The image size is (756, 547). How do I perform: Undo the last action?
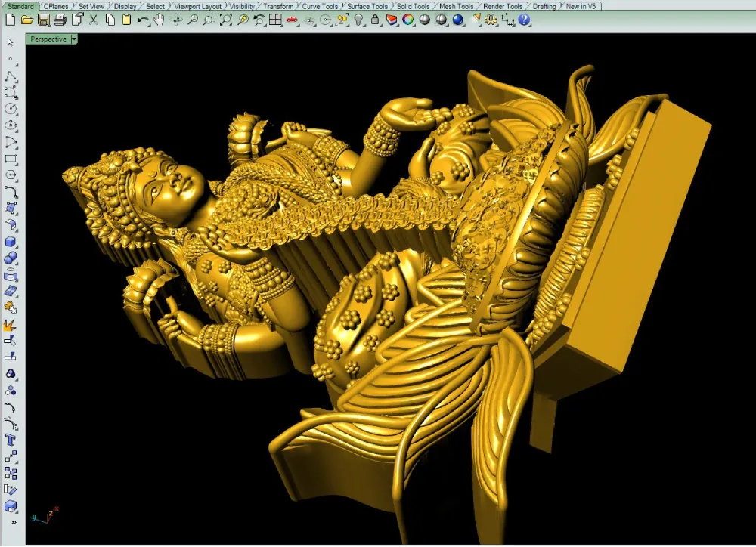tap(143, 20)
